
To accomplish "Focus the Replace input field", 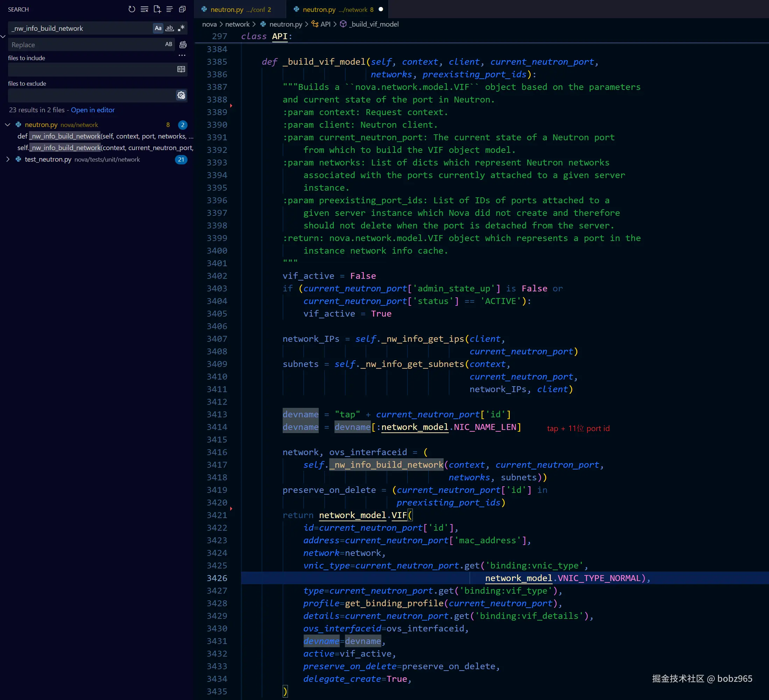I will [x=86, y=45].
